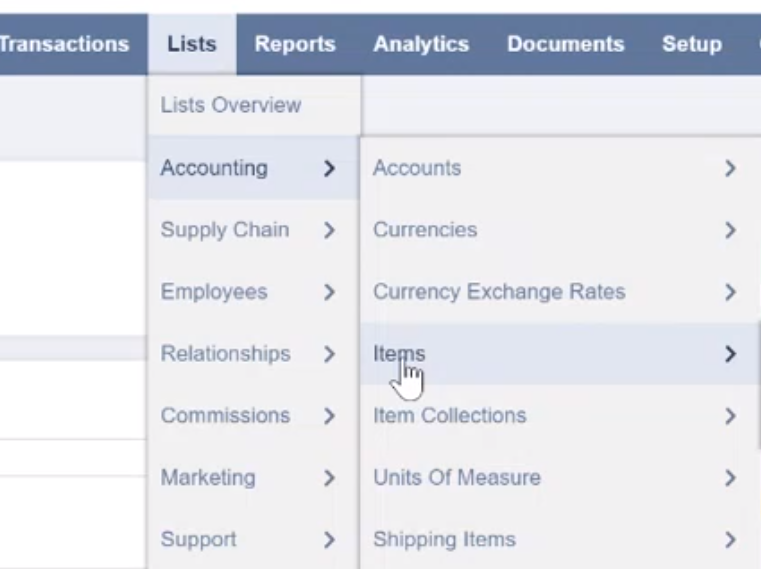Click the chevron next to Items

tap(730, 354)
